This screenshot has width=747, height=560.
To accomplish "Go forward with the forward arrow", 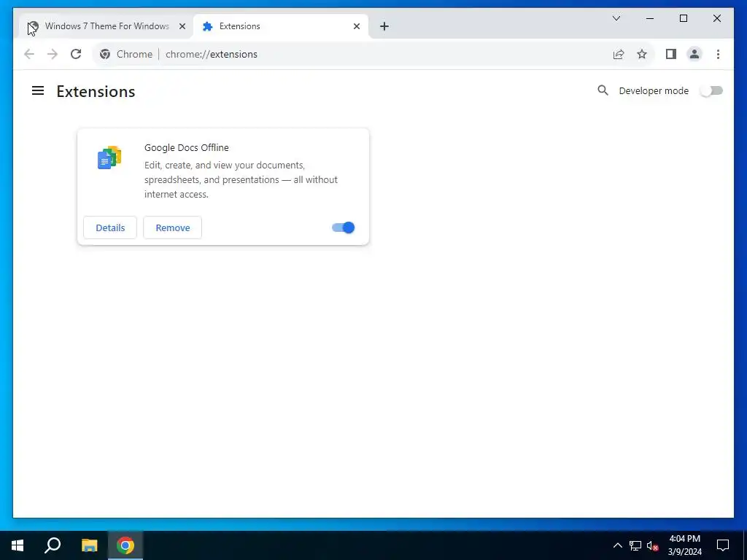I will click(x=53, y=54).
